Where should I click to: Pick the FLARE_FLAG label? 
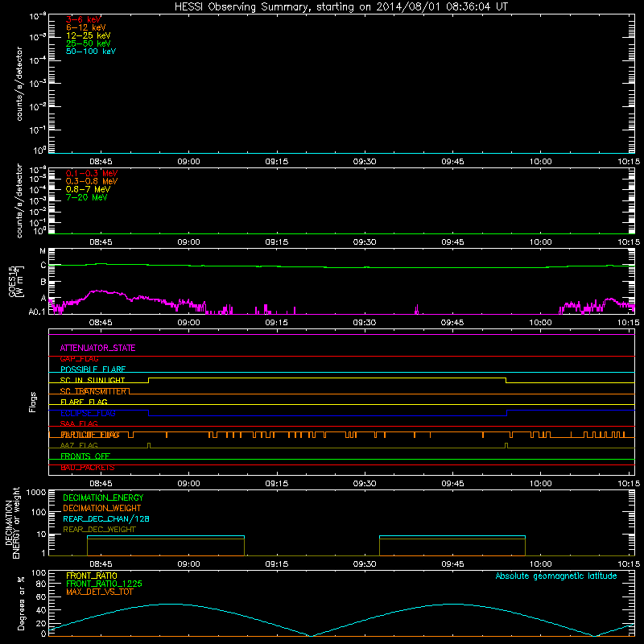tap(84, 402)
